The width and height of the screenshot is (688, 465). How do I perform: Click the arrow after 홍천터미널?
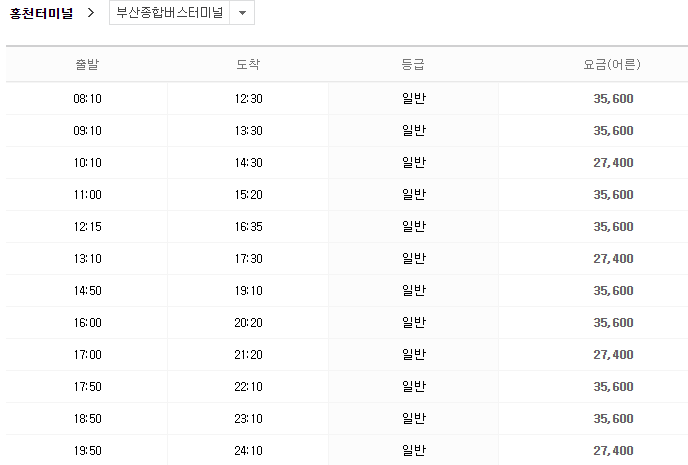click(91, 13)
